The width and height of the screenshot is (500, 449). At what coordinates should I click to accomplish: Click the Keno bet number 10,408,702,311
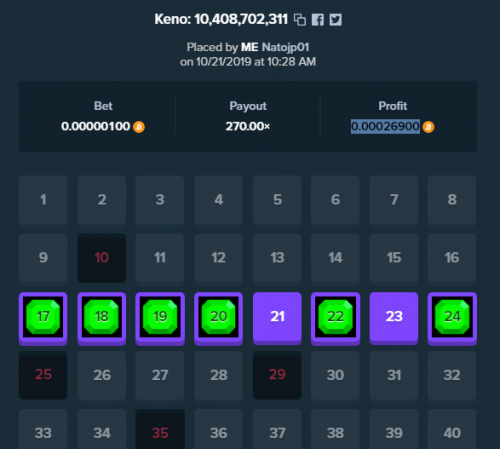click(241, 19)
